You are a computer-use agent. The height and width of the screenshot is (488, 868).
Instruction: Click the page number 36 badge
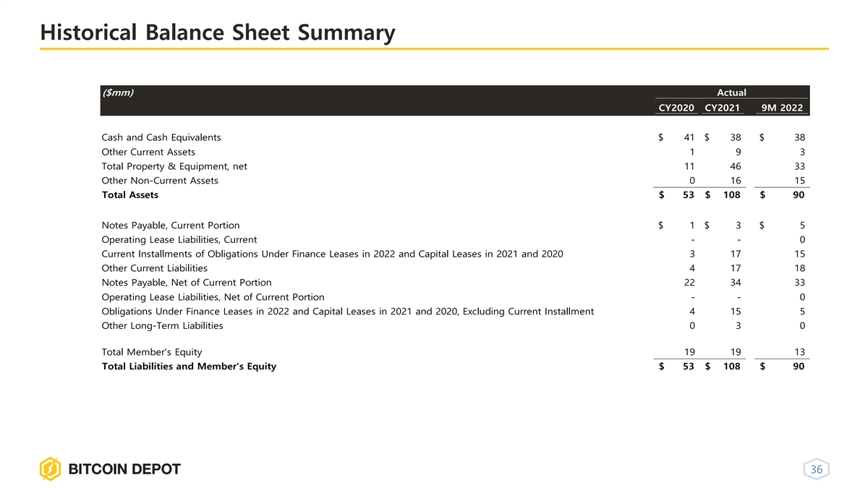(817, 470)
